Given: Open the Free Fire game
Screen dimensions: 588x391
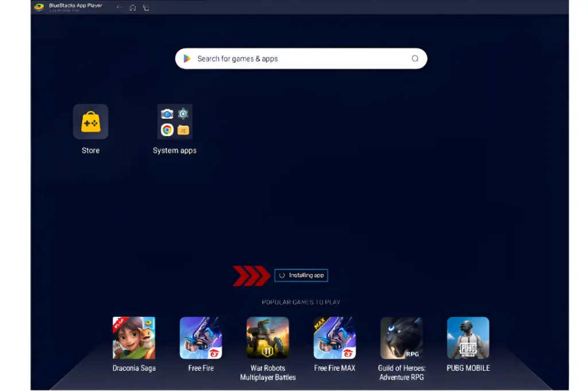Looking at the screenshot, I should click(200, 338).
